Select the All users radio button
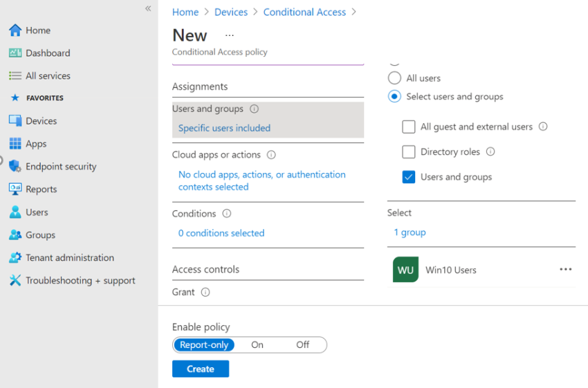Viewport: 588px width, 388px height. tap(394, 78)
